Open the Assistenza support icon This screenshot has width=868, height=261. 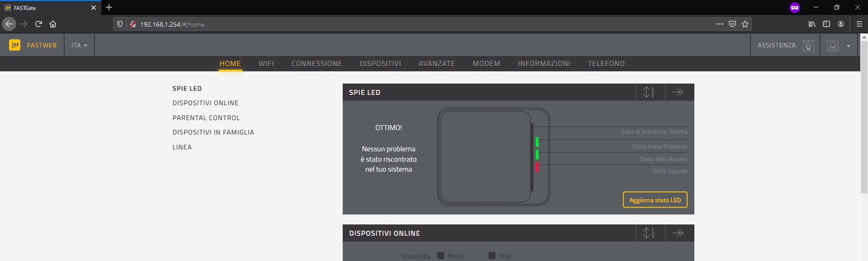point(808,46)
